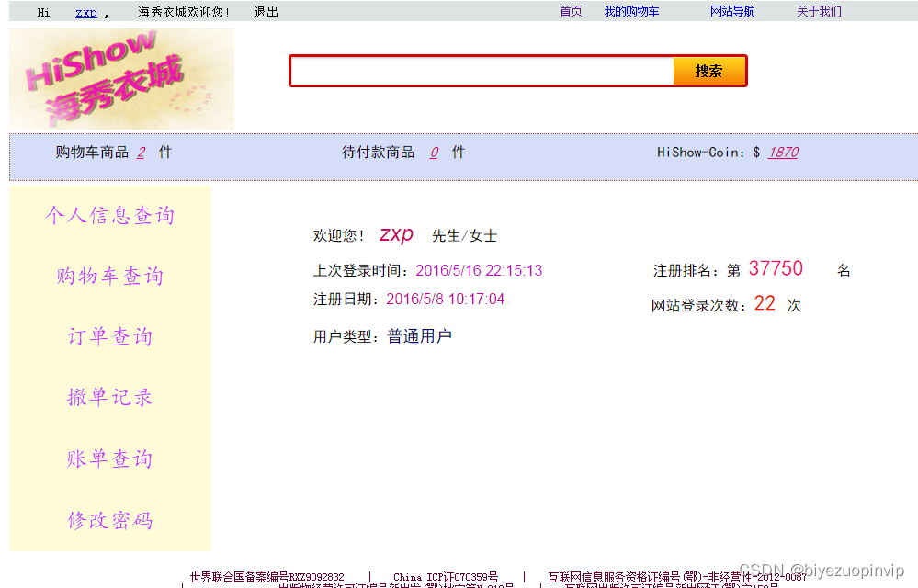
Task: Click 海秀衣城欢迎您 greeting text
Action: point(184,12)
